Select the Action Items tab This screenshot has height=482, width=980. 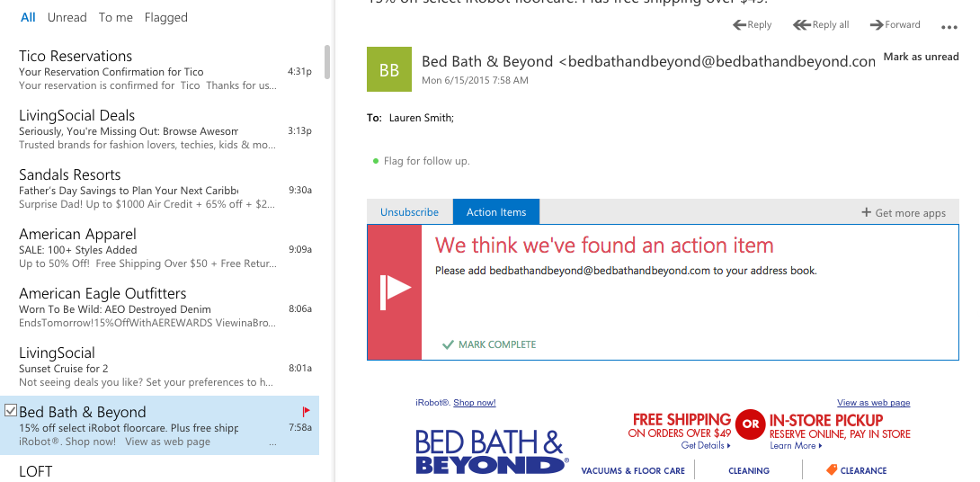coord(496,212)
